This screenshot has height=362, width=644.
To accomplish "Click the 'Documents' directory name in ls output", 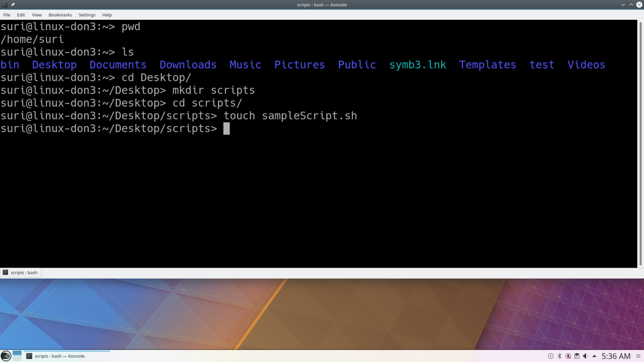I will pyautogui.click(x=118, y=65).
